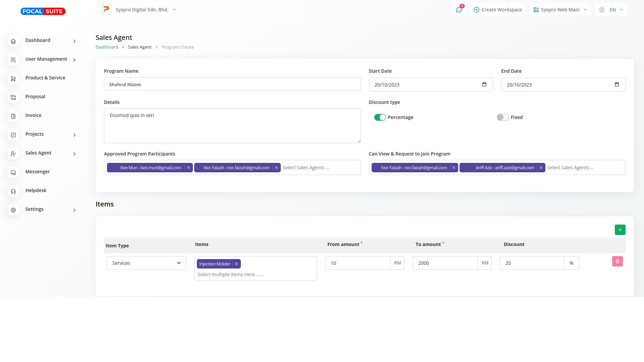Image resolution: width=644 pixels, height=362 pixels.
Task: Delete the item row with trash icon
Action: coord(617,261)
